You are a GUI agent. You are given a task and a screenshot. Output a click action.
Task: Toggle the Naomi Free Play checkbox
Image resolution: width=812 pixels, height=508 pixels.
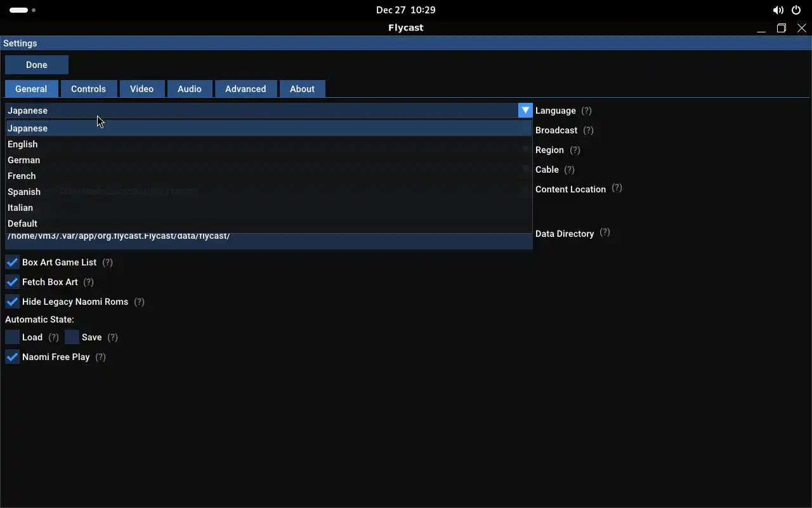coord(12,357)
